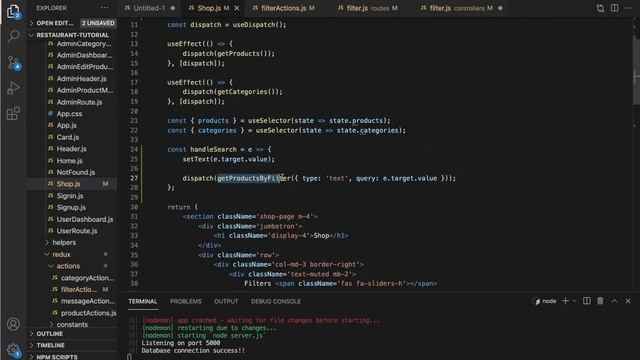Click the open changes icon in editor toolbar
Screen dimensions: 640x360
(x=600, y=8)
